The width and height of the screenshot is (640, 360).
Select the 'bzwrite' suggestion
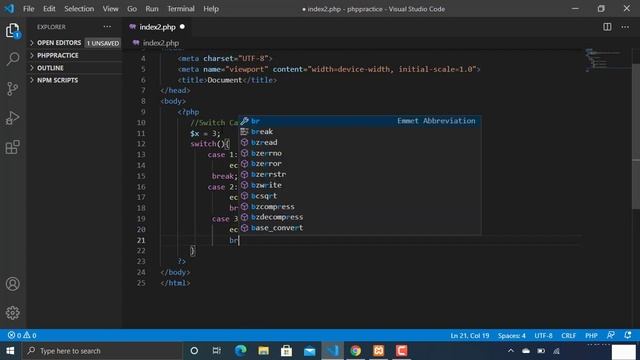[x=360, y=185]
